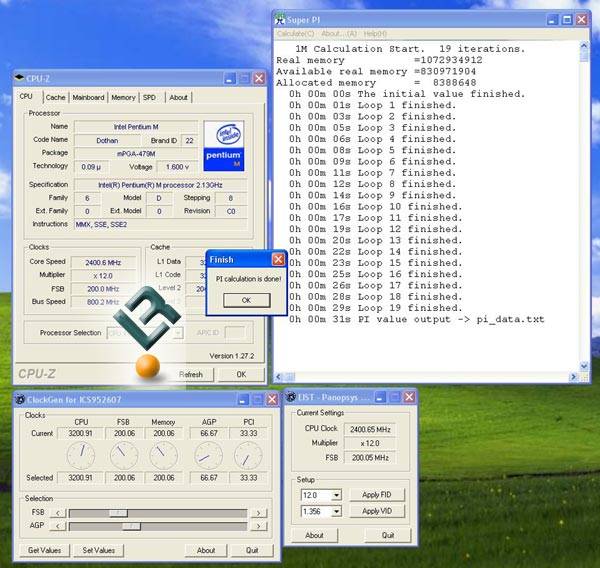The width and height of the screenshot is (600, 568).
Task: Open Calculate menu in Super PI
Action: tap(295, 34)
